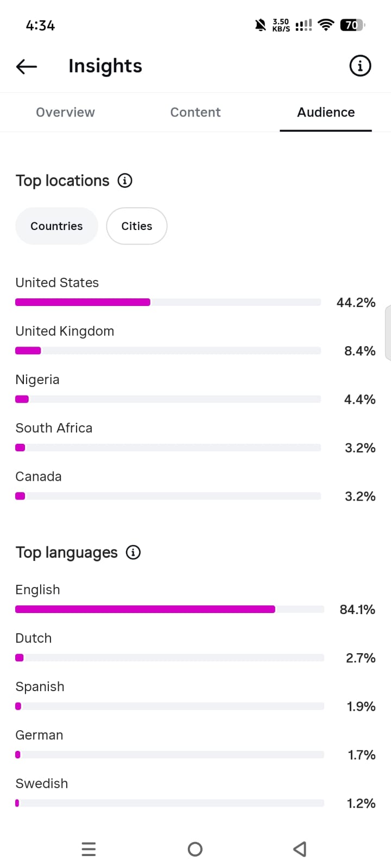Tap the battery indicator in status bar
The width and height of the screenshot is (391, 868).
coord(352,25)
